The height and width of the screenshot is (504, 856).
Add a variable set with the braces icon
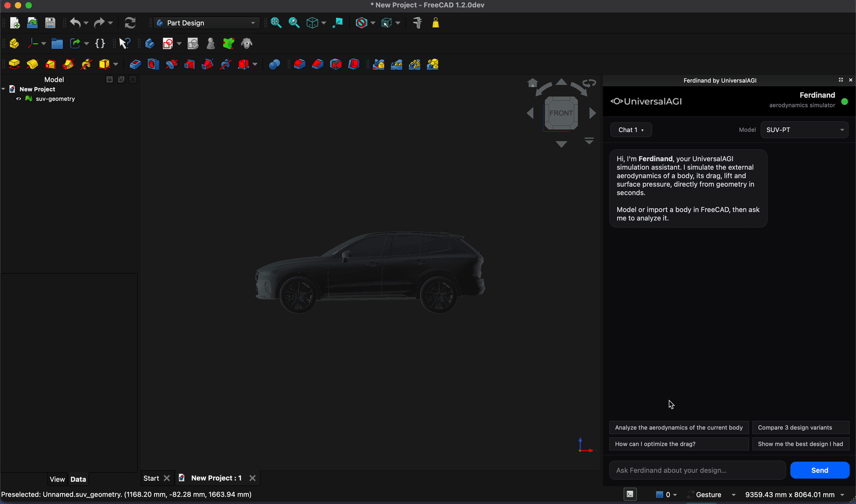pyautogui.click(x=100, y=43)
